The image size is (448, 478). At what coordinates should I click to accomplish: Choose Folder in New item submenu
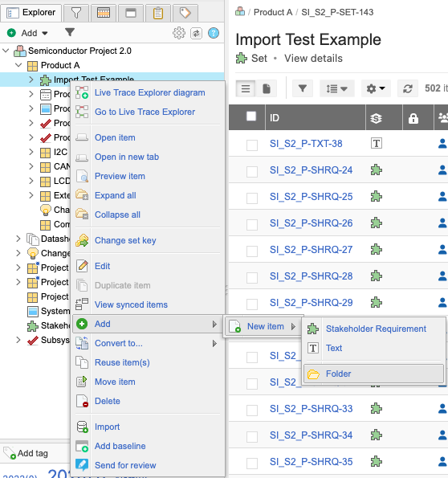tap(373, 374)
